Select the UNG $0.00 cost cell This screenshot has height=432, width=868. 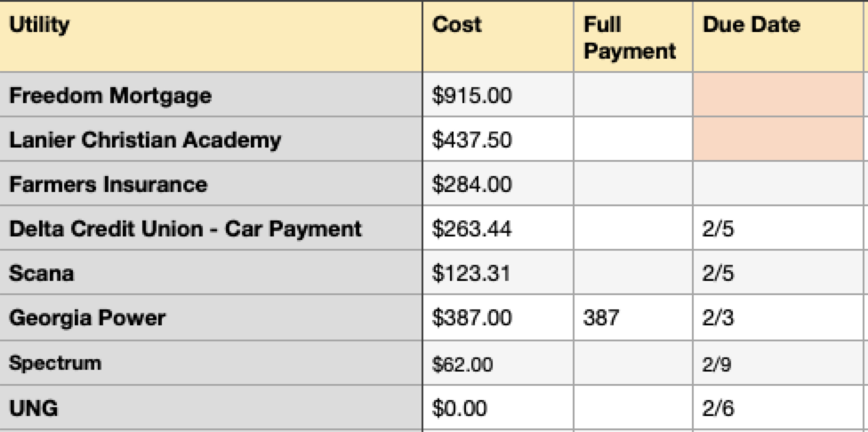pyautogui.click(x=497, y=408)
